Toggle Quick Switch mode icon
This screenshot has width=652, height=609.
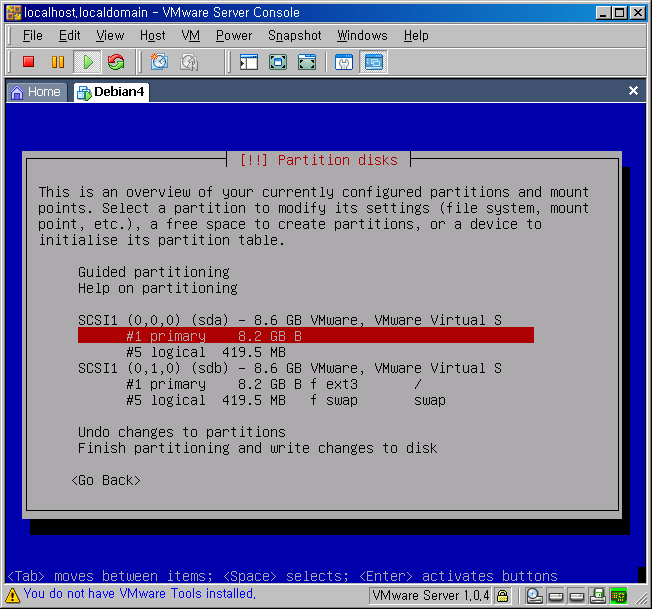307,62
